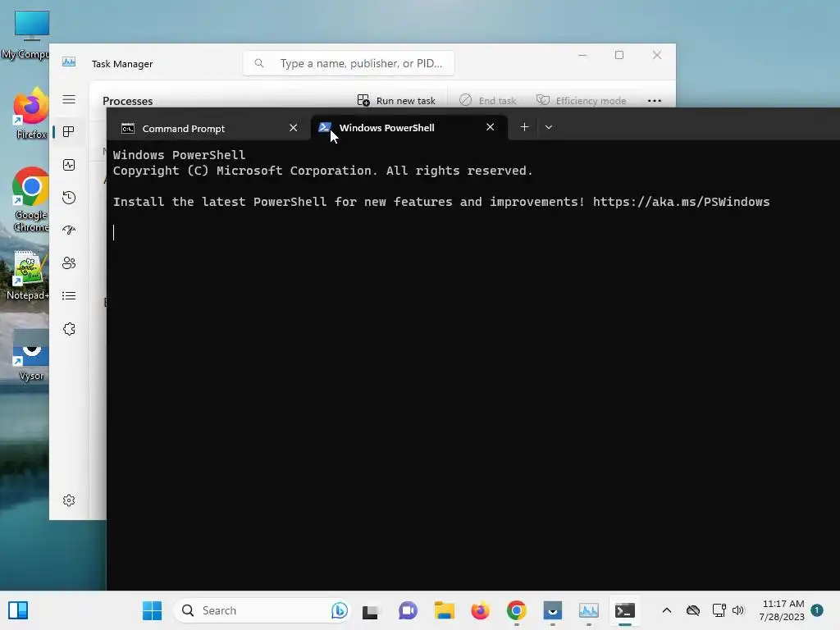Expand the terminal profile dropdown chevron
840x630 pixels.
tap(549, 127)
